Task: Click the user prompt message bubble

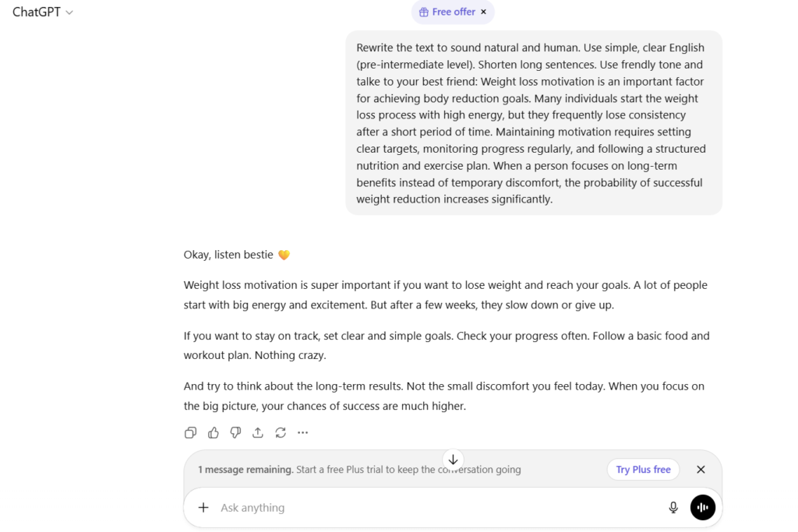Action: click(534, 122)
